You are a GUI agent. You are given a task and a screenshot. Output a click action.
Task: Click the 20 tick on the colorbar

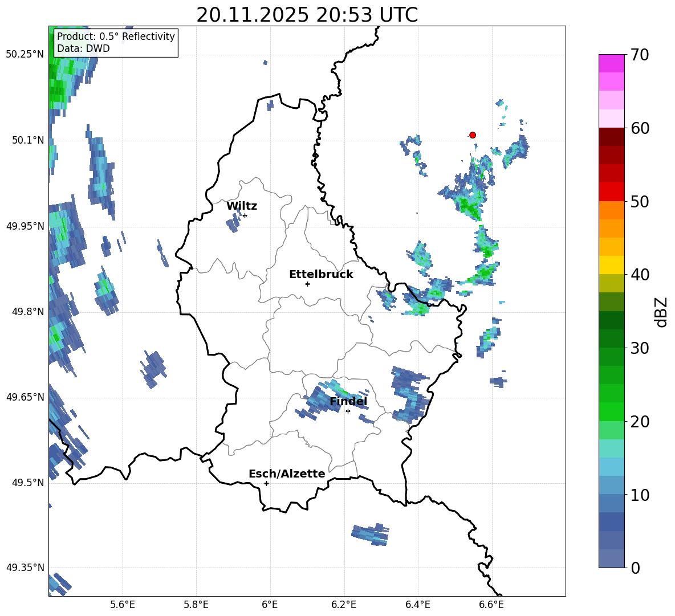[x=640, y=422]
